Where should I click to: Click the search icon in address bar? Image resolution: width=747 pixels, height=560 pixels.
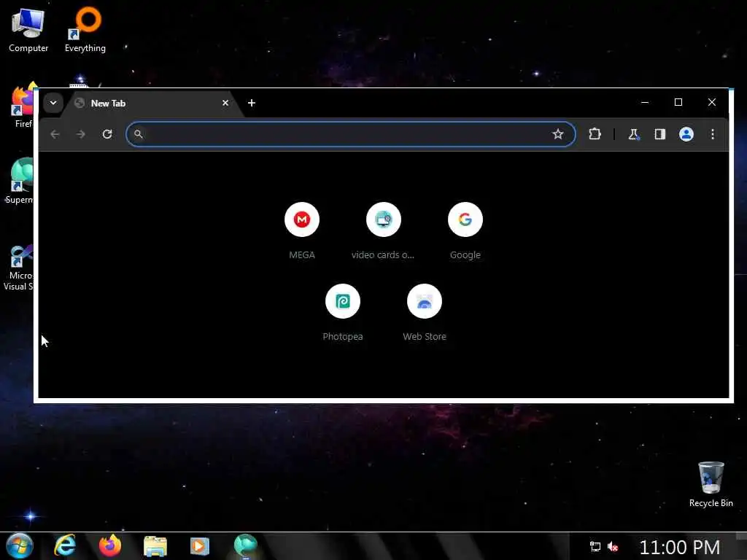click(x=138, y=134)
